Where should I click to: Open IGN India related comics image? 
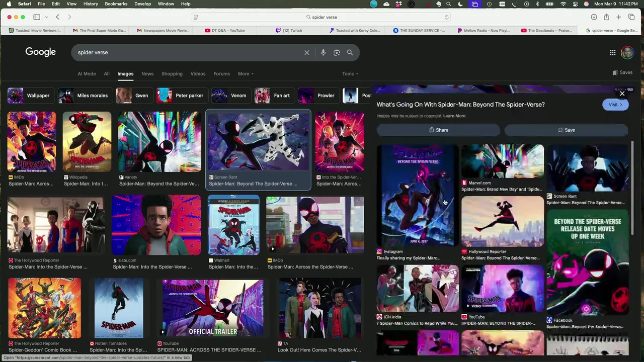(418, 289)
